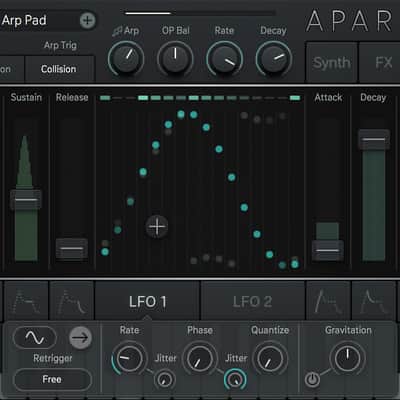Click the Arp Trig label
Image resolution: width=400 pixels, height=400 pixels.
[x=60, y=45]
